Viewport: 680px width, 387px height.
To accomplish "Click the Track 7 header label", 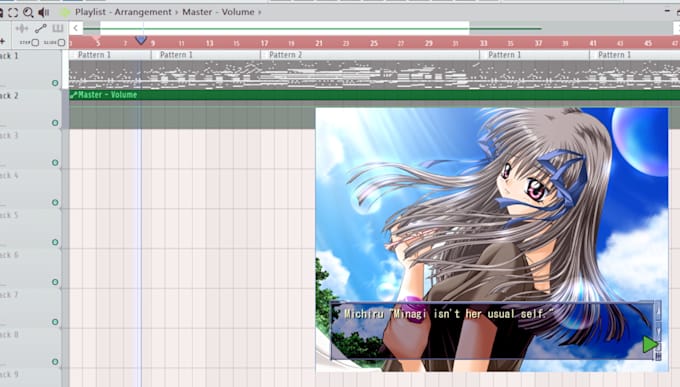I will coord(10,295).
